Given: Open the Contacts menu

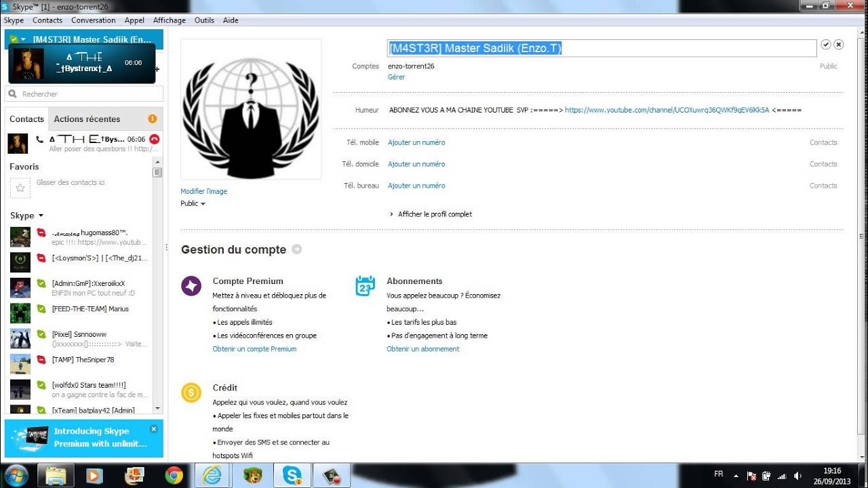Looking at the screenshot, I should click(x=47, y=20).
